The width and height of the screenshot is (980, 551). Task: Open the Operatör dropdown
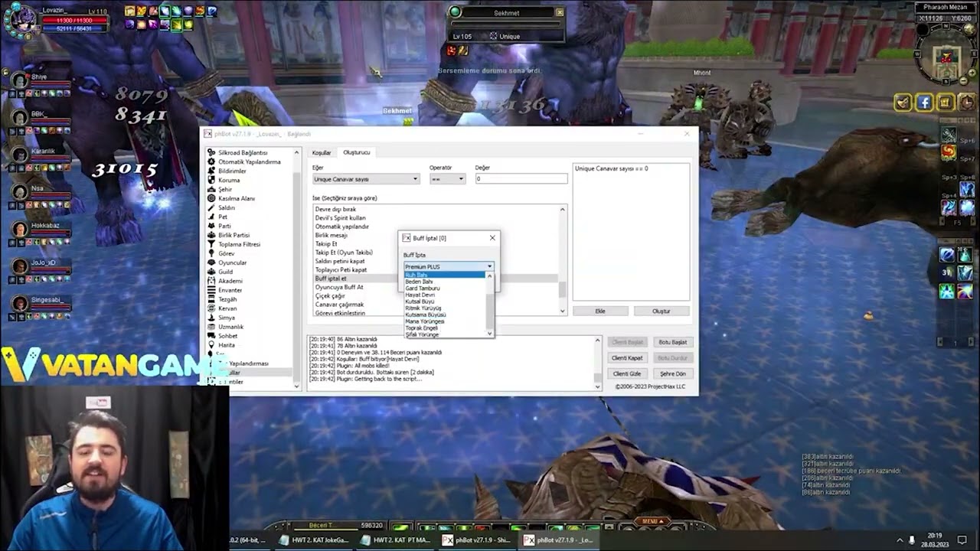pyautogui.click(x=447, y=179)
